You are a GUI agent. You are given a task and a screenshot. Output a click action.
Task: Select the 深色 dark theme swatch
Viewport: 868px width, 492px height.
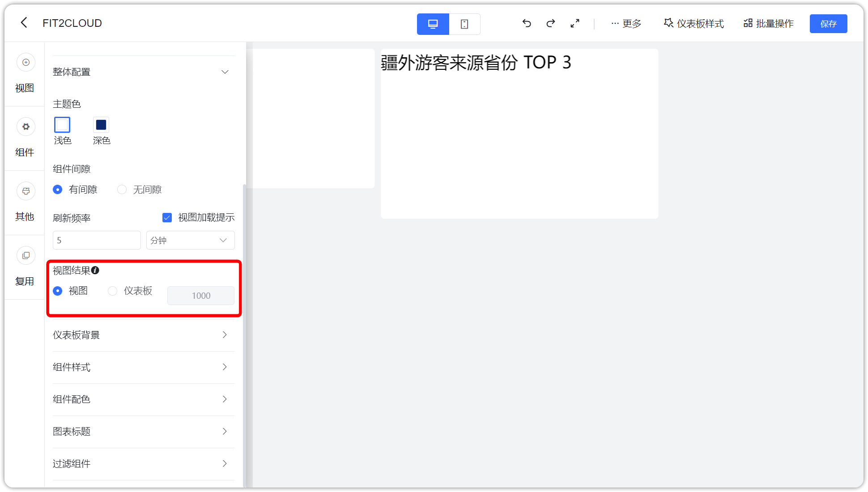pos(101,125)
